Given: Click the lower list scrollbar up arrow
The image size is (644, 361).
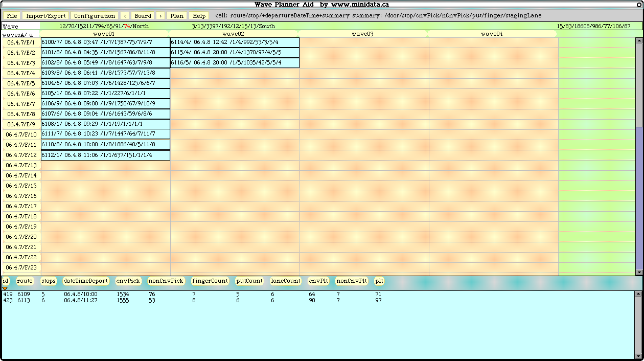Looking at the screenshot, I should tap(638, 294).
